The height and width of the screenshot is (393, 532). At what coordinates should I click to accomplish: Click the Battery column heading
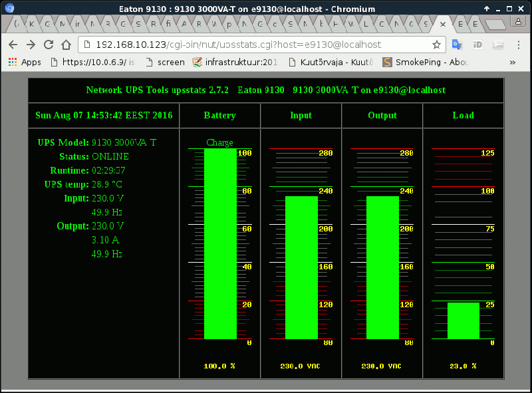point(220,116)
